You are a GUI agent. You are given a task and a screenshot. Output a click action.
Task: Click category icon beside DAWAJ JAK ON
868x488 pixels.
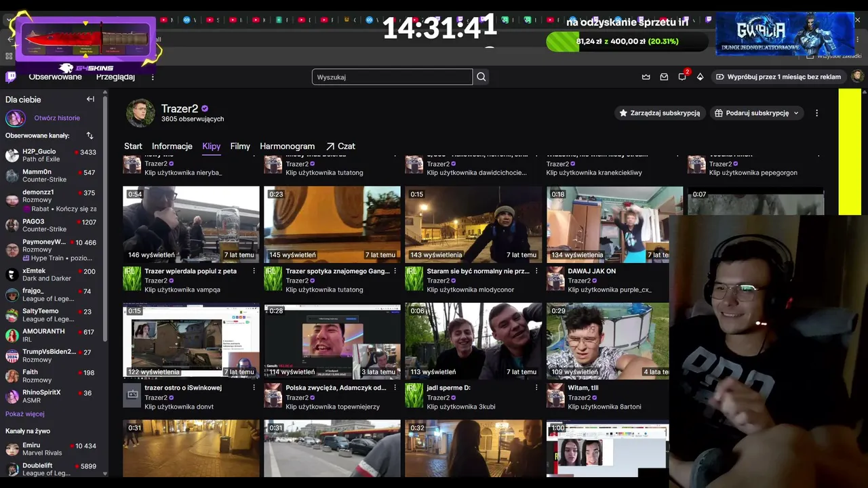pos(555,279)
